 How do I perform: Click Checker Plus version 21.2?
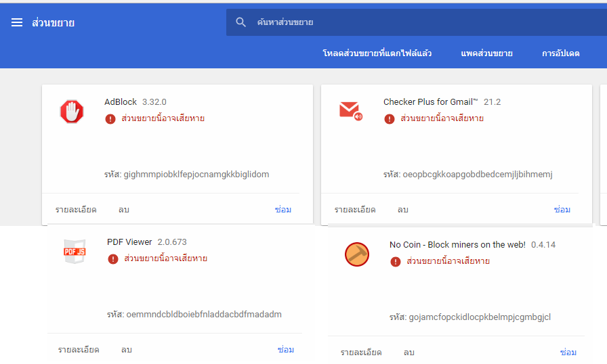click(x=492, y=102)
